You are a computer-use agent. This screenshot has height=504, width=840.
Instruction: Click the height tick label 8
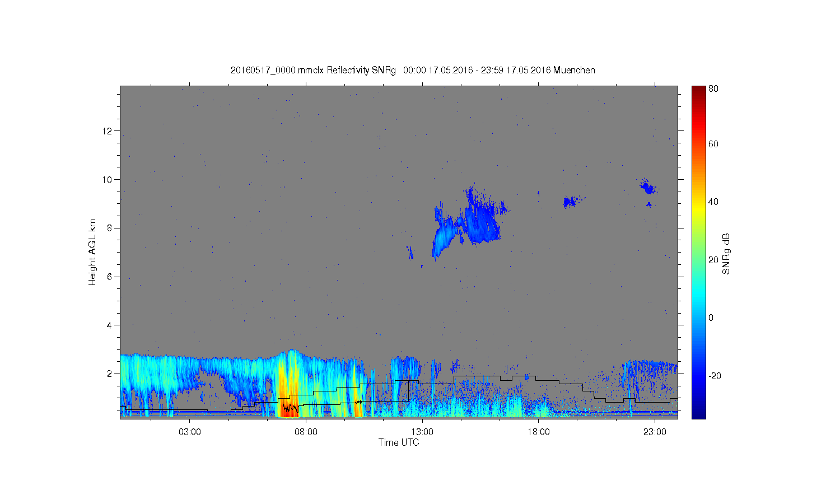[110, 228]
